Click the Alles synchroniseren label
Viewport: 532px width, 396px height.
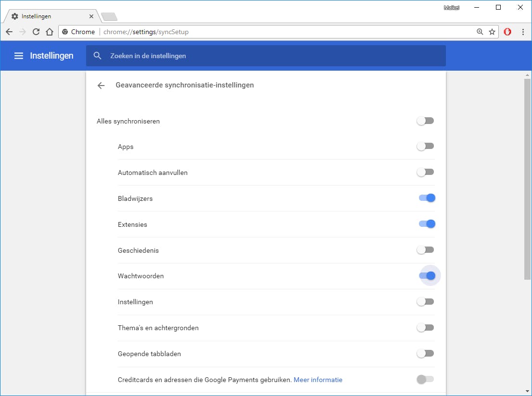pyautogui.click(x=128, y=122)
